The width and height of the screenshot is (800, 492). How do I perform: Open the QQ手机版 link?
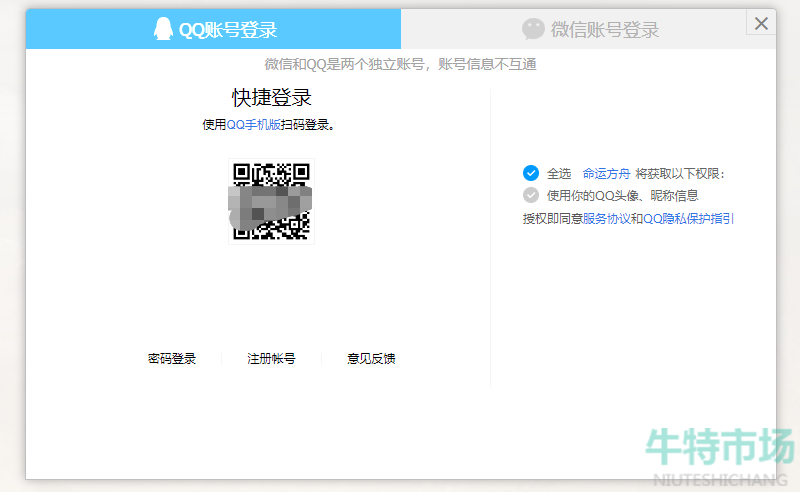pyautogui.click(x=253, y=125)
